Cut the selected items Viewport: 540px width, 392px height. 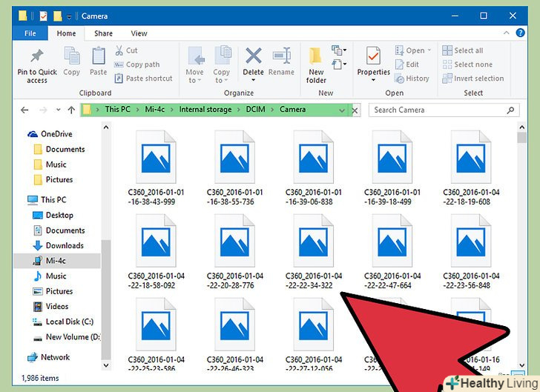tap(126, 50)
